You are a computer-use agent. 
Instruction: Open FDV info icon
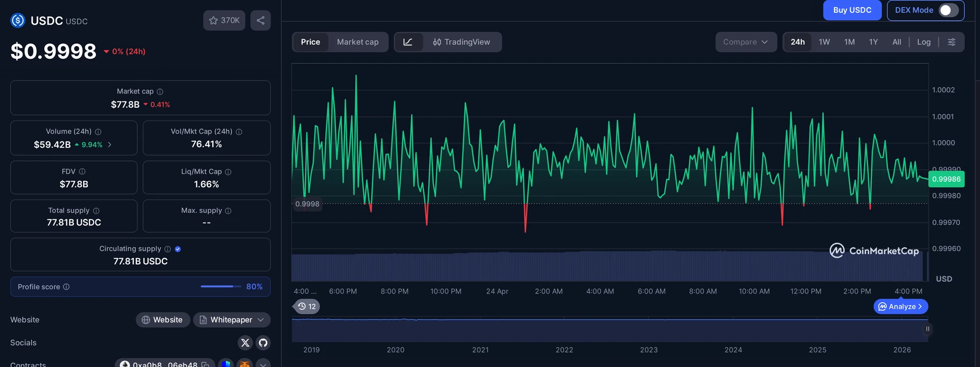coord(82,172)
